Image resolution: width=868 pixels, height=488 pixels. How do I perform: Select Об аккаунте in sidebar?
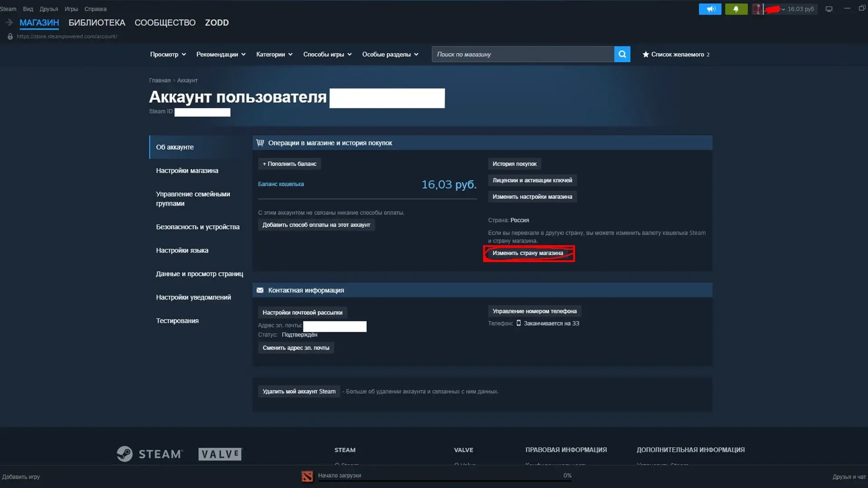coord(198,147)
